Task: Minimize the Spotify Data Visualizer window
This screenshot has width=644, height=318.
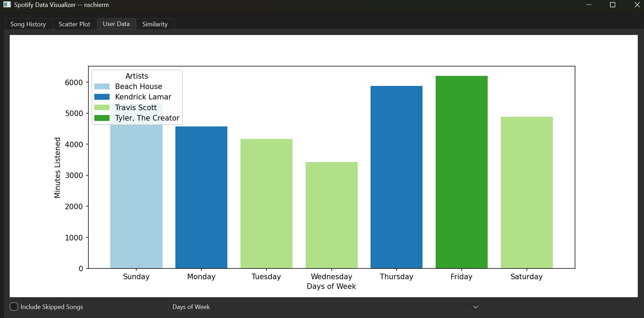Action: [x=589, y=5]
